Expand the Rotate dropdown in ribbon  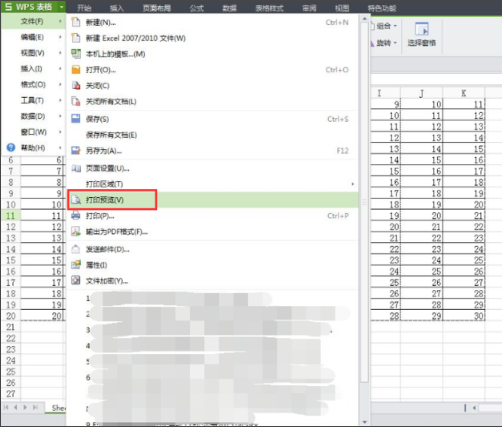tap(395, 43)
